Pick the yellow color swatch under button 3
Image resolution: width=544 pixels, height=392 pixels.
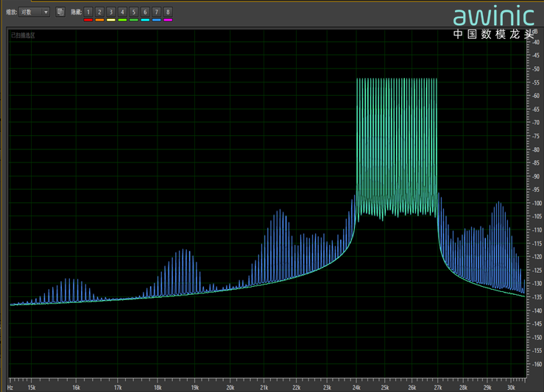[110, 20]
